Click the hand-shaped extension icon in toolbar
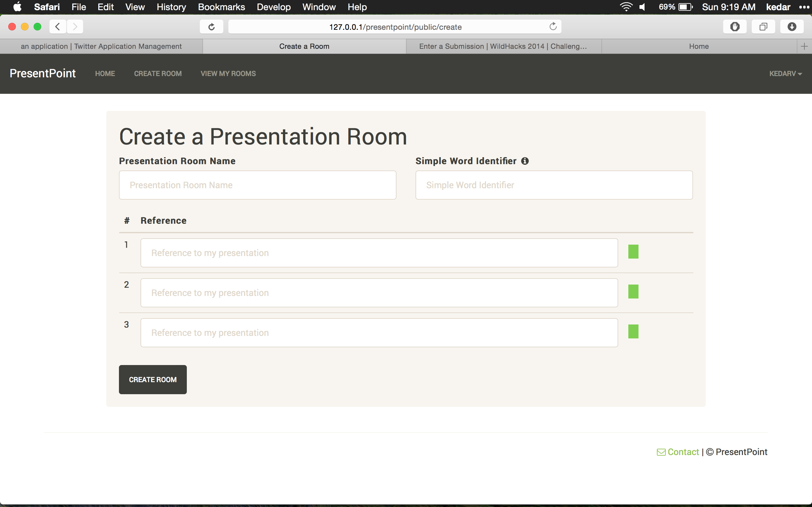 pyautogui.click(x=735, y=27)
